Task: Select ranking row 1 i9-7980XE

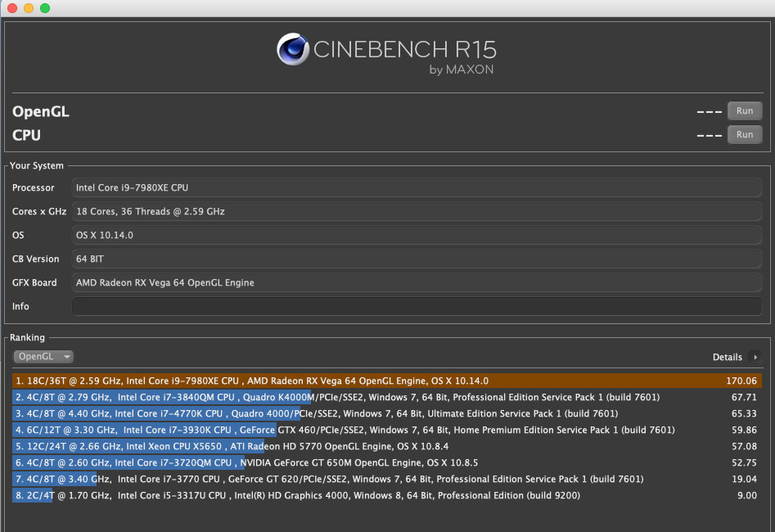Action: 387,381
